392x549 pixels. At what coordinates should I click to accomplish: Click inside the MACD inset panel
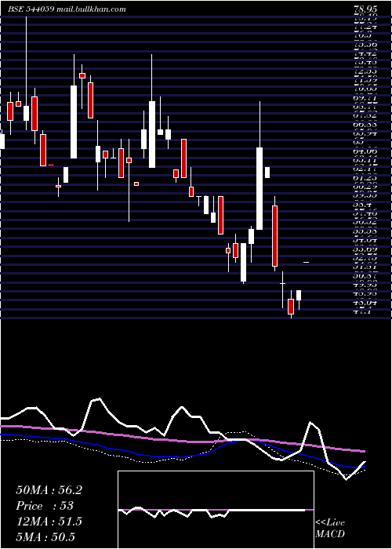pos(216,510)
